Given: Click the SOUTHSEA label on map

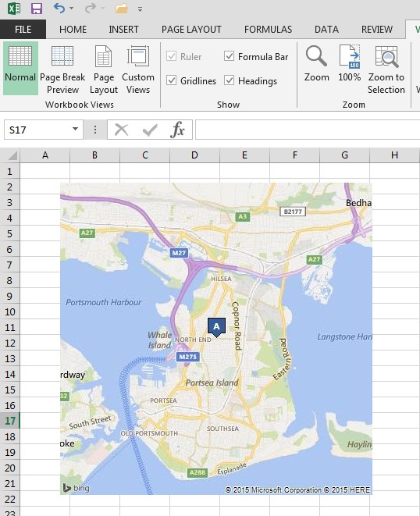Looking at the screenshot, I should [222, 429].
